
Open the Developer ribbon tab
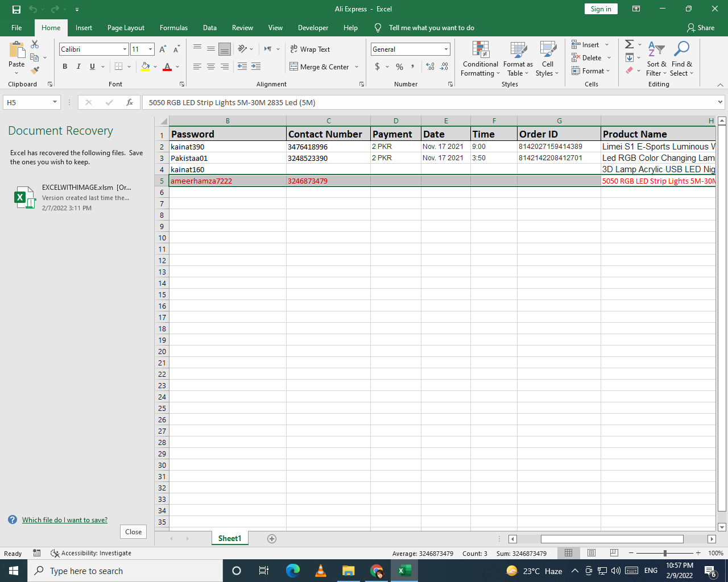[x=313, y=27]
